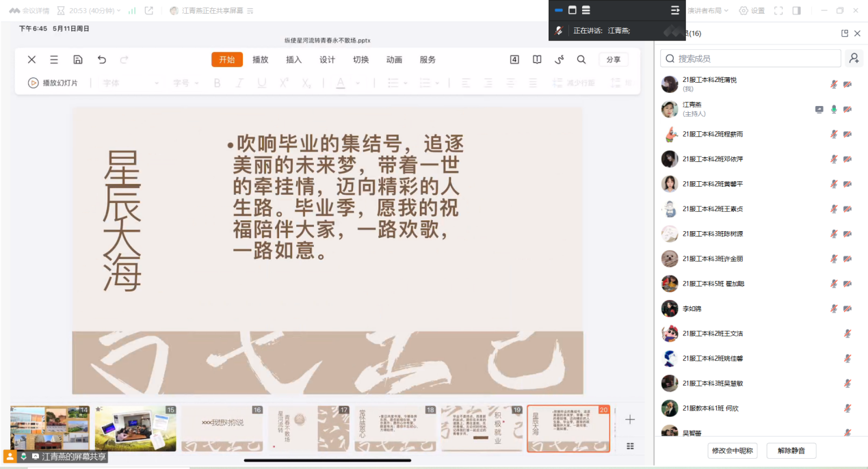Open the 字号 font size dropdown

click(x=186, y=83)
